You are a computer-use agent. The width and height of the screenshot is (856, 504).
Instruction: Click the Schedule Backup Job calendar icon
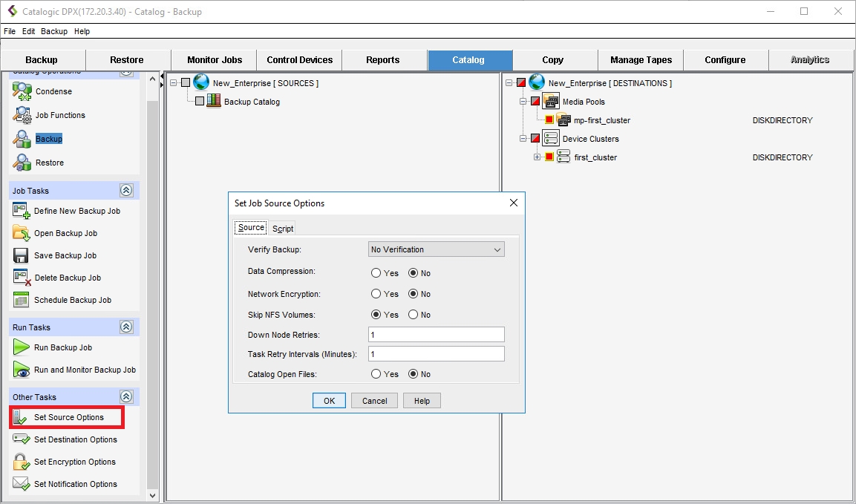(21, 300)
